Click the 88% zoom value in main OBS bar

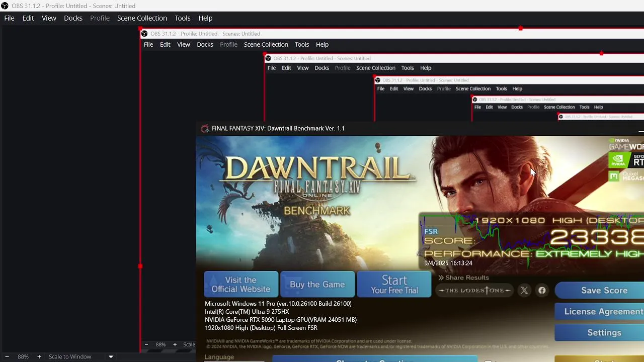[23, 356]
